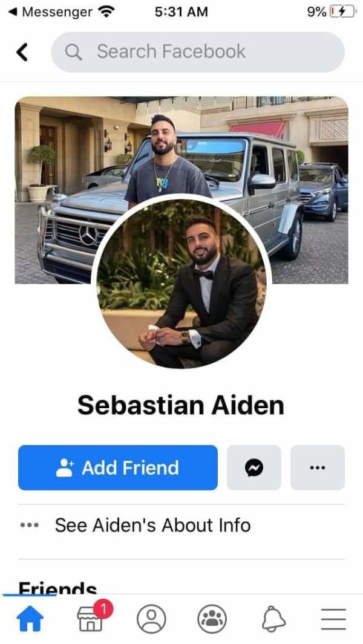Go to the Home tab
363x644 pixels.
(30, 619)
